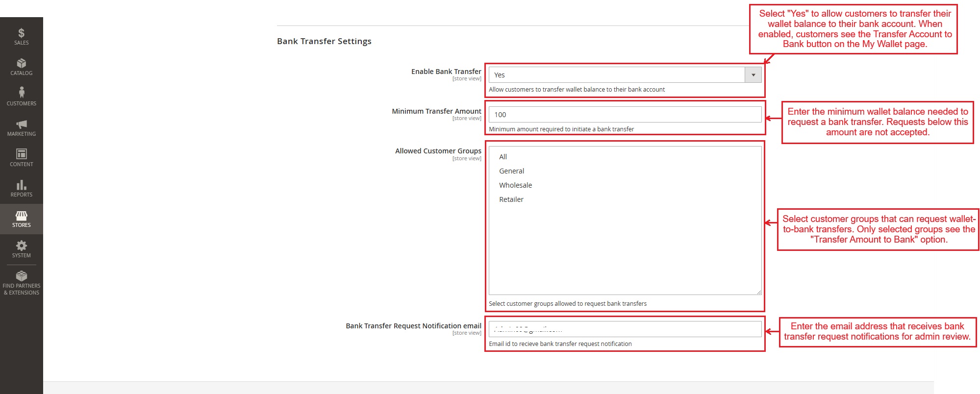The image size is (980, 394).
Task: Pick Wholesale in customer groups list
Action: point(515,185)
